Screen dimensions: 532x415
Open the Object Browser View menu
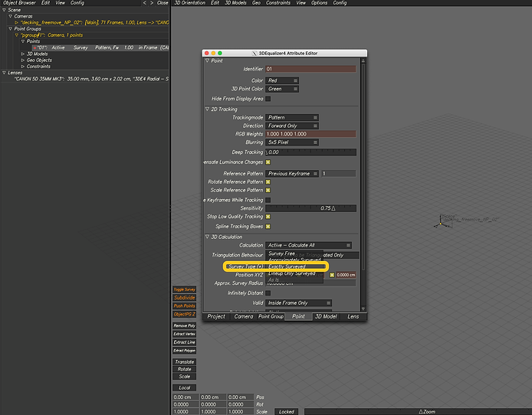pos(60,3)
